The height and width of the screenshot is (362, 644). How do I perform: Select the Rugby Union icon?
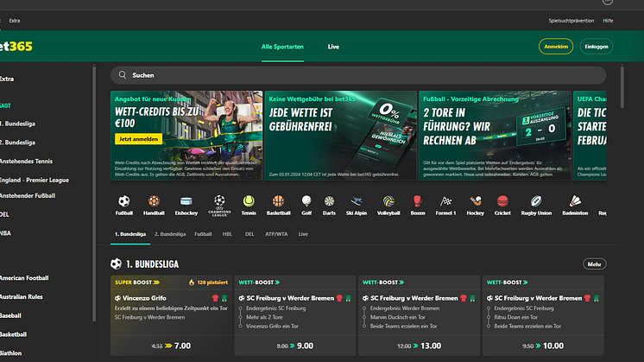536,201
